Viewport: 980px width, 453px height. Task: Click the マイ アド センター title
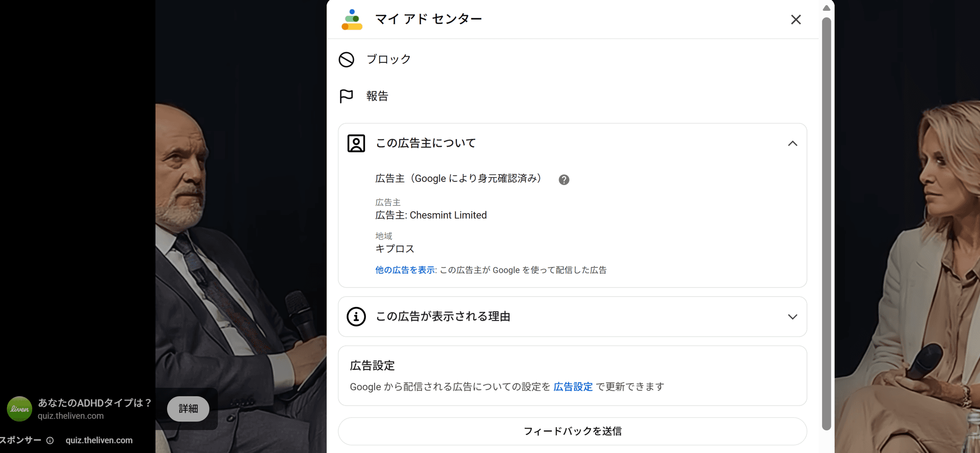pyautogui.click(x=428, y=19)
